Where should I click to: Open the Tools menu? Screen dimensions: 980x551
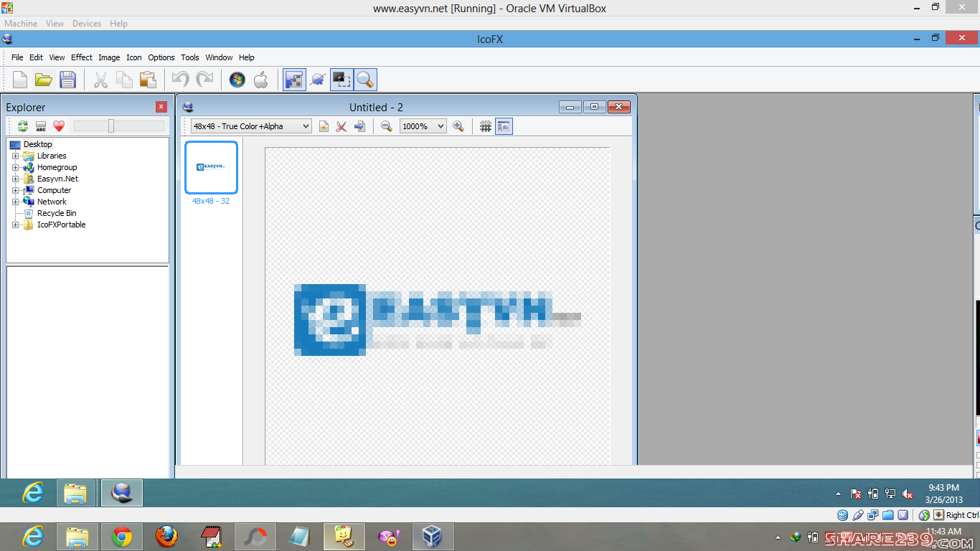[x=190, y=57]
